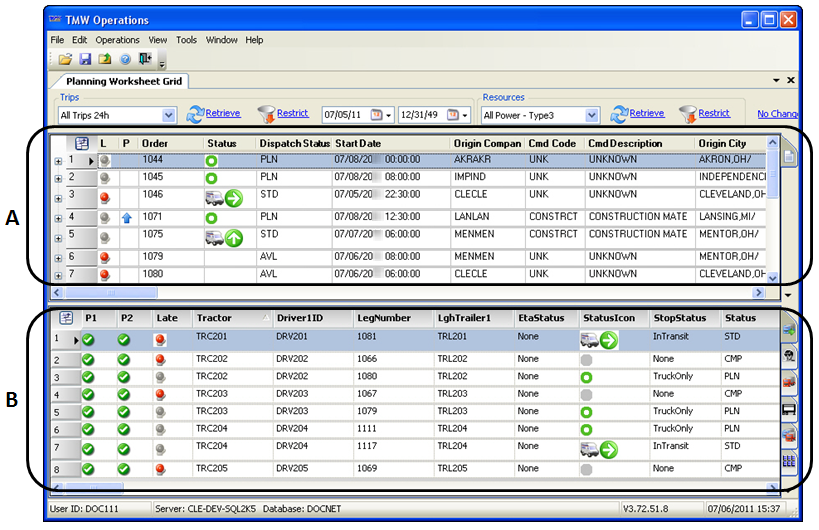
Task: Click the blue question mark help icon
Action: tap(125, 60)
